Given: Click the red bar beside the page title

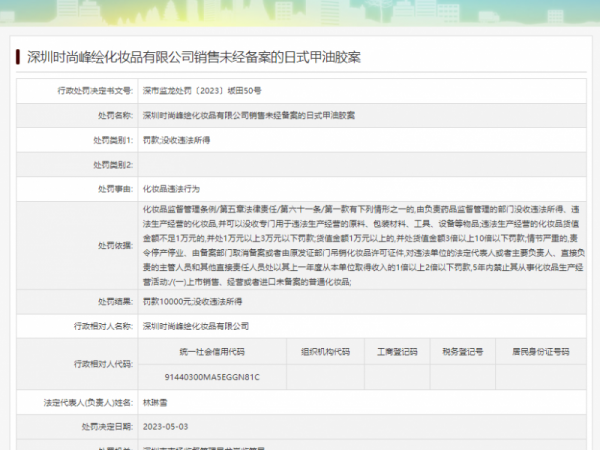Looking at the screenshot, I should 18,57.
